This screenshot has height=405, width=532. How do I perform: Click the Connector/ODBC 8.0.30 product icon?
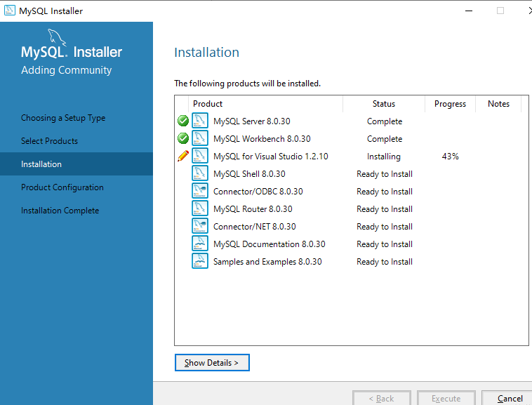(200, 191)
